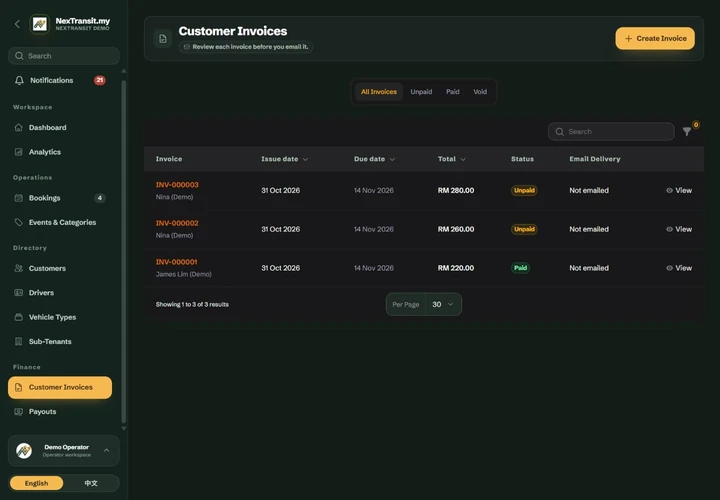
Task: Click the eye icon for INV-000003
Action: pyautogui.click(x=669, y=191)
